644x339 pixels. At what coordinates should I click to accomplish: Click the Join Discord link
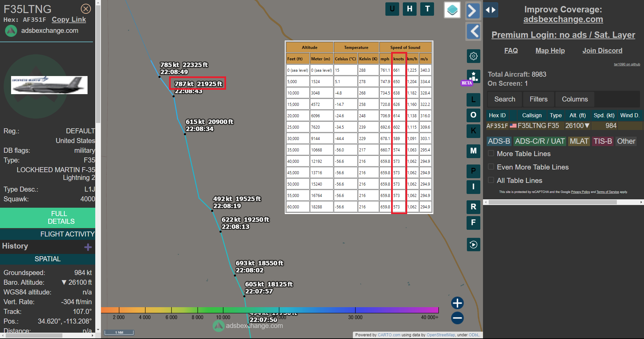pos(602,51)
